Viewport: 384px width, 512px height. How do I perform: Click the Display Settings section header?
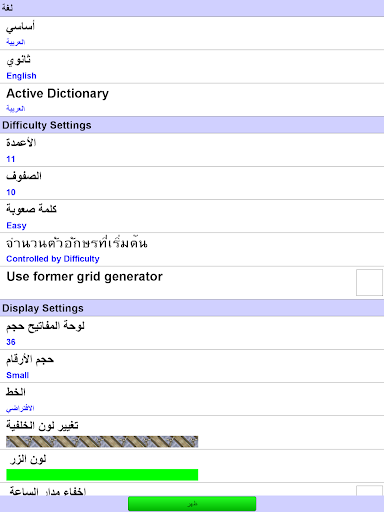pyautogui.click(x=192, y=308)
